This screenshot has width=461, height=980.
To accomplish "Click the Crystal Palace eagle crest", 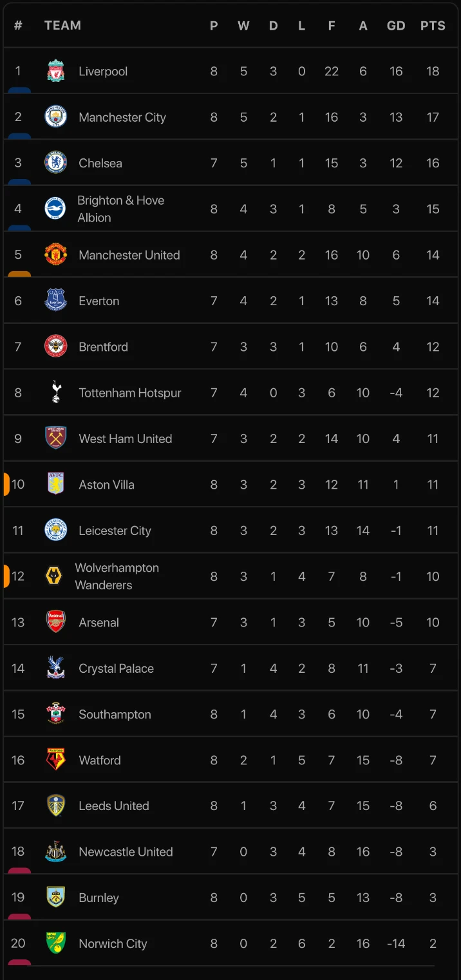I will [x=56, y=668].
